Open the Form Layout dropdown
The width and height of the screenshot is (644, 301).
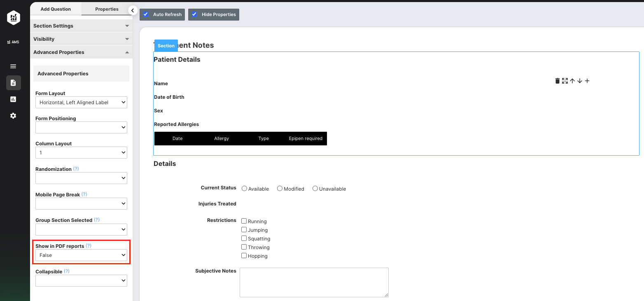[x=81, y=103]
